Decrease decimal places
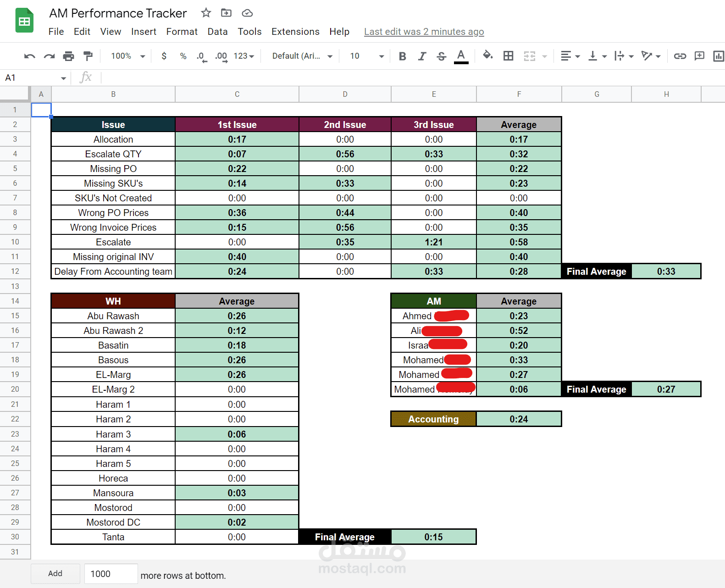The width and height of the screenshot is (725, 588). [x=201, y=56]
